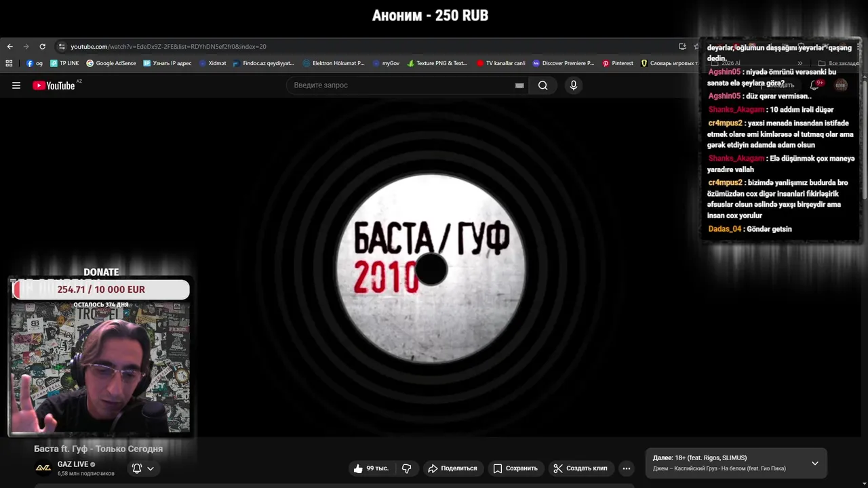Open the Texture PNG & Text bookmark
The image size is (868, 488).
tap(437, 63)
